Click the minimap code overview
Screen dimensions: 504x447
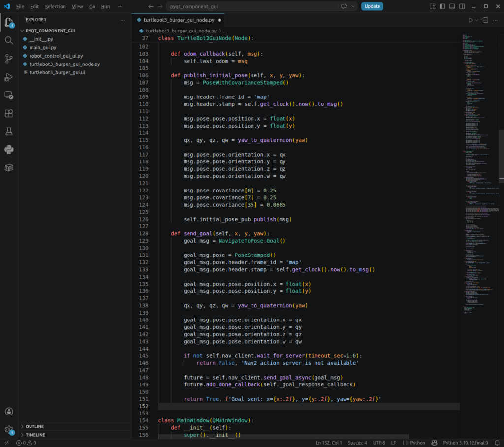click(x=480, y=174)
